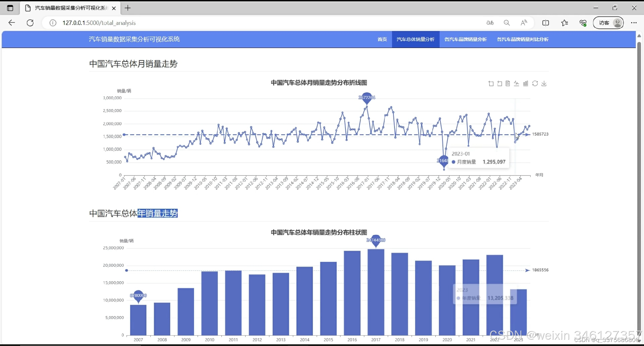Image resolution: width=644 pixels, height=346 pixels.
Task: Select 各汽车品牌销量对比分析 navigation item
Action: [x=523, y=39]
